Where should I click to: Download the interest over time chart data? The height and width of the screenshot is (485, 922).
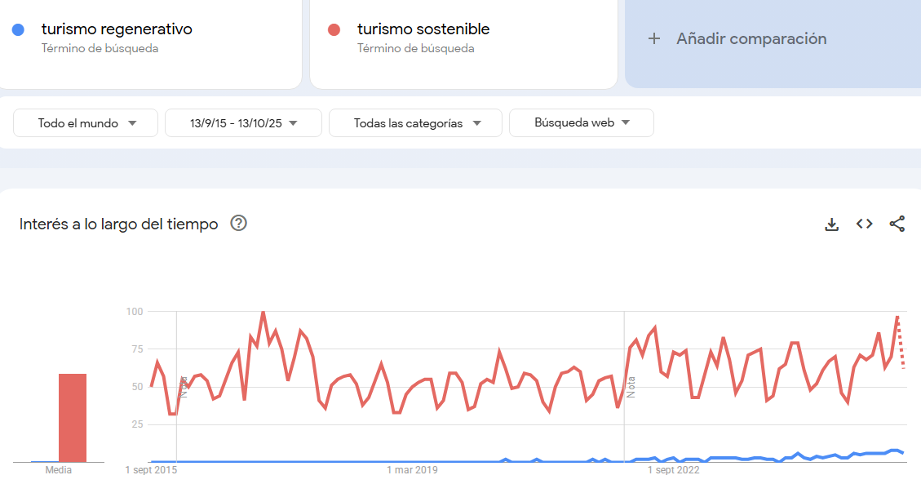click(x=831, y=224)
